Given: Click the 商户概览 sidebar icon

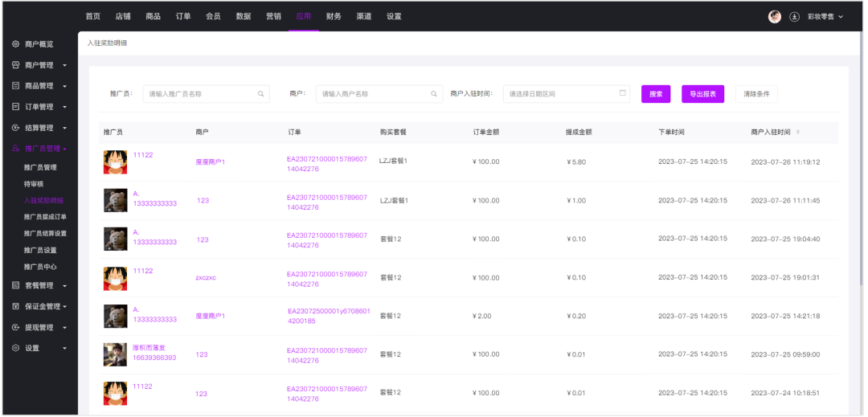Looking at the screenshot, I should [15, 44].
